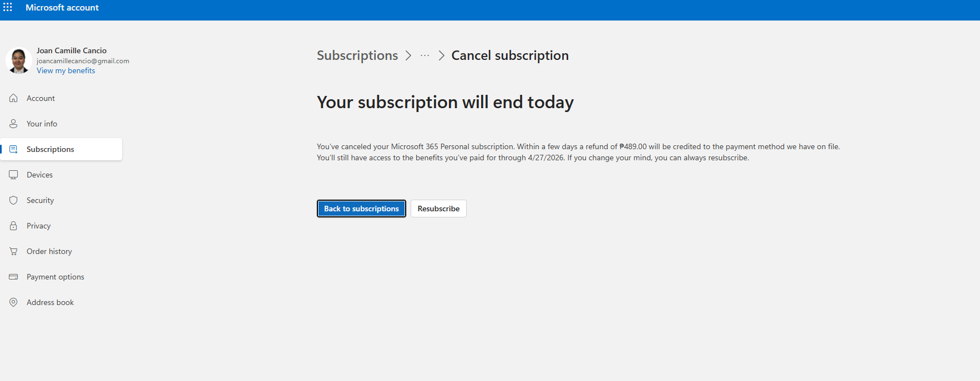The height and width of the screenshot is (381, 980).
Task: Open the app launcher grid icon
Action: pyautogui.click(x=8, y=7)
